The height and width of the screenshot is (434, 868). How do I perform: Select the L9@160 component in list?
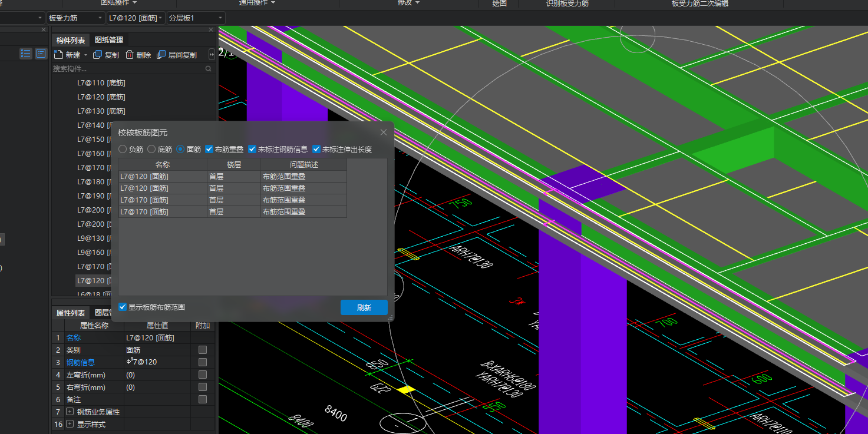(x=93, y=253)
